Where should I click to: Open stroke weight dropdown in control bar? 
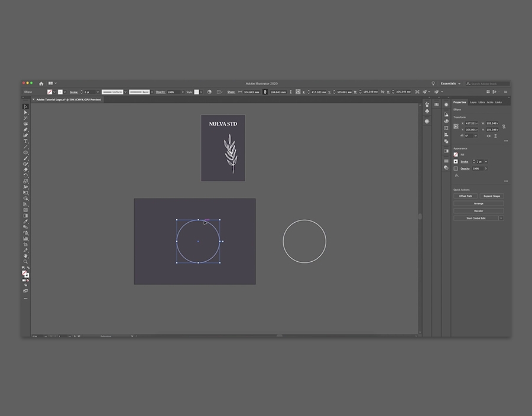[98, 92]
